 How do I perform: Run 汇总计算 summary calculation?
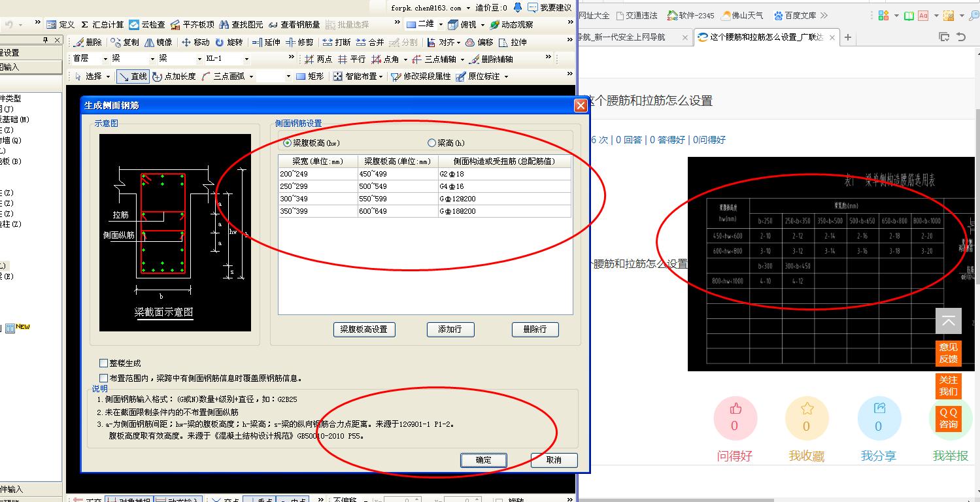[x=102, y=25]
